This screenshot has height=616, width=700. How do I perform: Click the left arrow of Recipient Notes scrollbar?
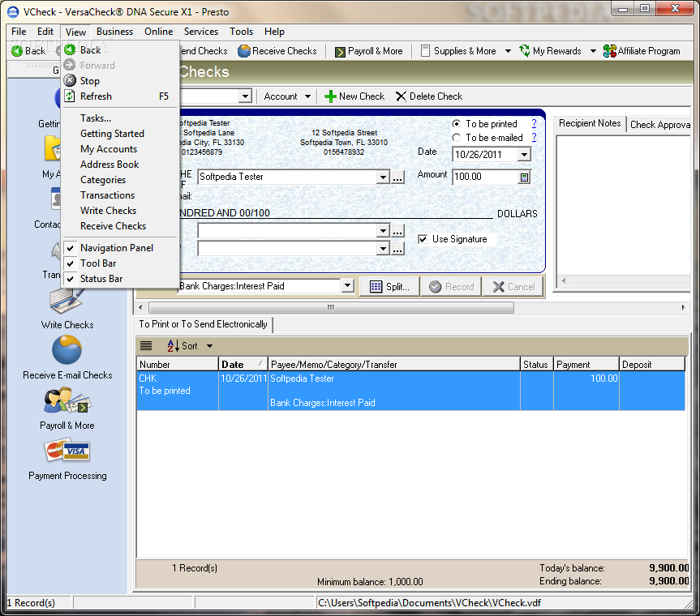click(564, 280)
